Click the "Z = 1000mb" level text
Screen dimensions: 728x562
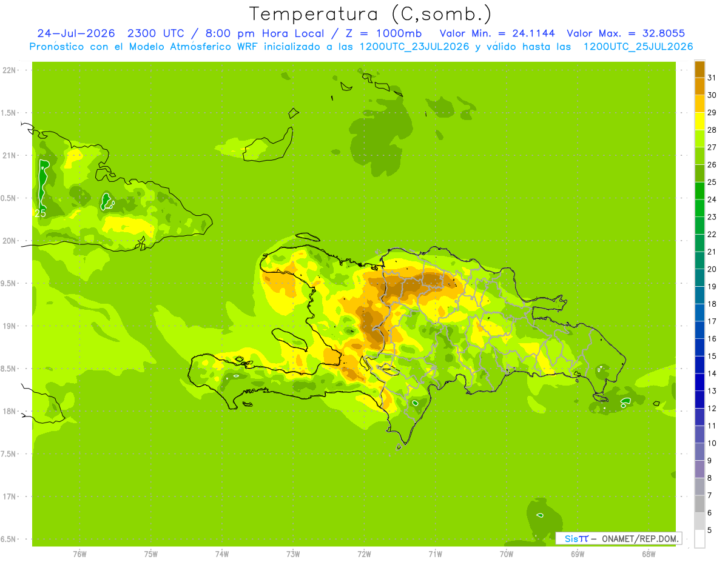(383, 33)
